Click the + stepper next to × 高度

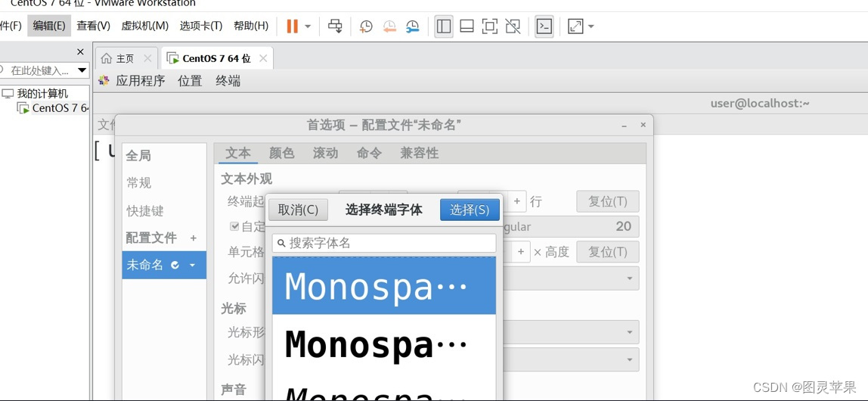tap(521, 252)
